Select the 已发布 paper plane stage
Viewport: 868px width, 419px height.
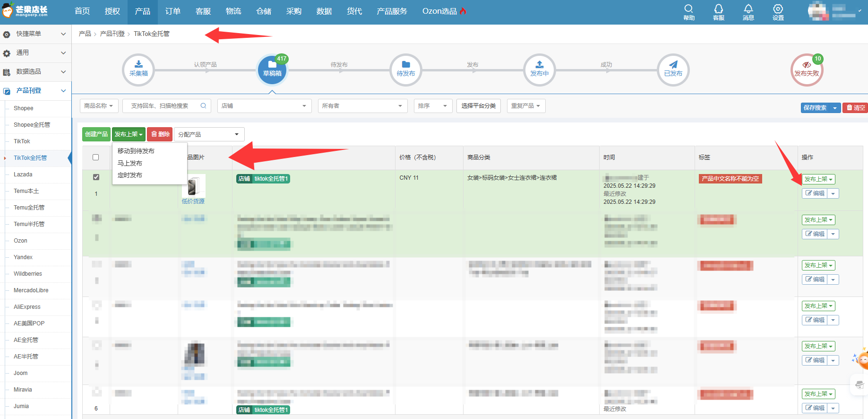pos(673,70)
